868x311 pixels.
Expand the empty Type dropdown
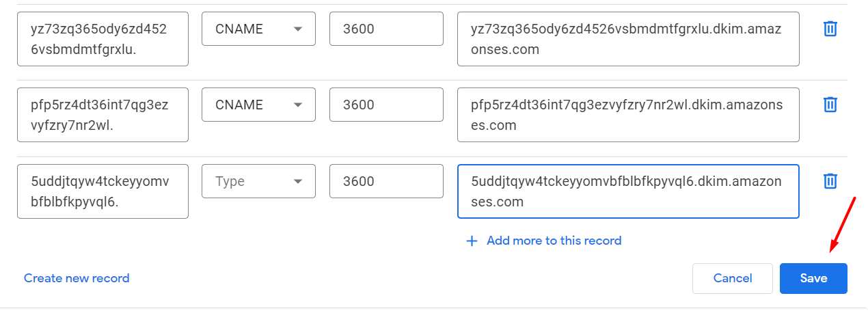tap(258, 181)
